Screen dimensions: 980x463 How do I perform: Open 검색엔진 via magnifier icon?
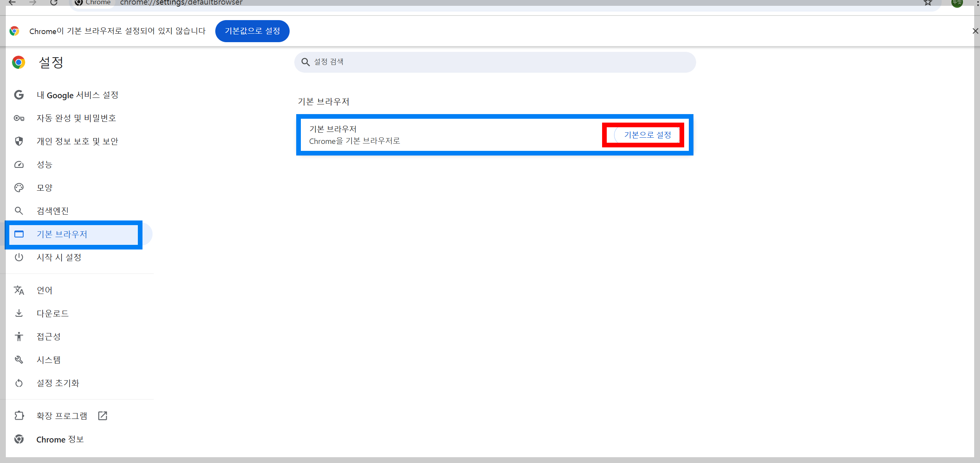click(x=19, y=211)
